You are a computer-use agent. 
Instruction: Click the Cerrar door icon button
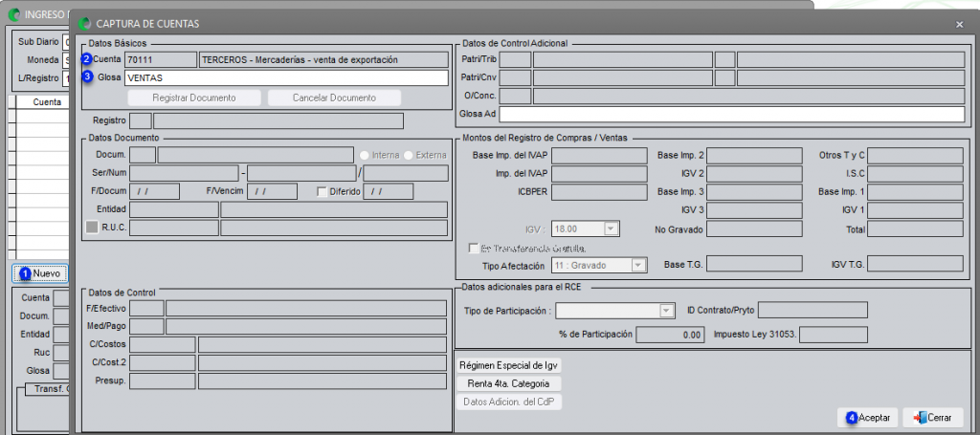click(932, 418)
